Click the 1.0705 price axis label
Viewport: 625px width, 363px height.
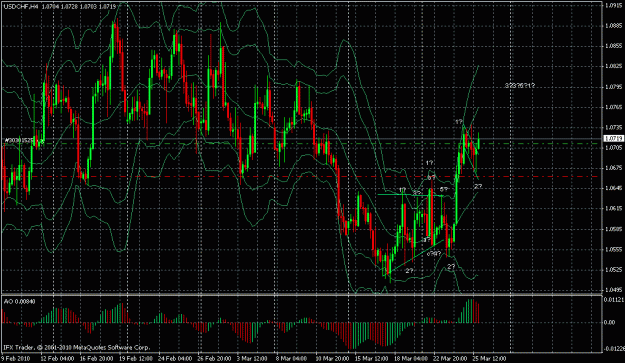click(613, 148)
